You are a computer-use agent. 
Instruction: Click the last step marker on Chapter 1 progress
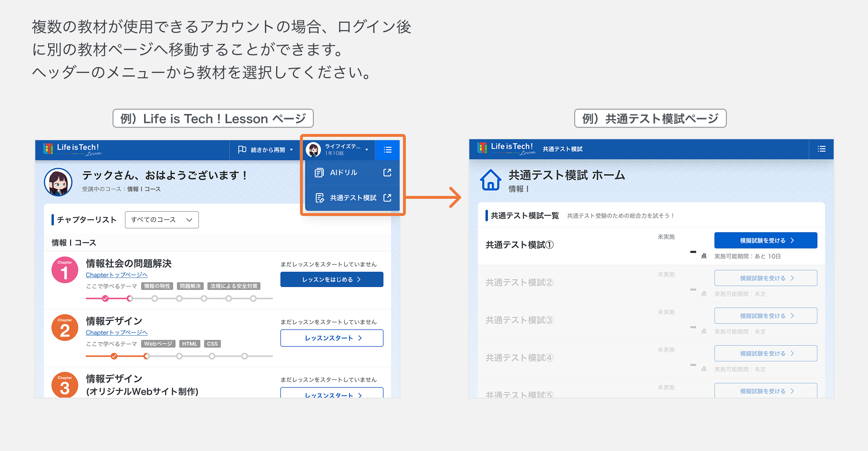coord(253,298)
